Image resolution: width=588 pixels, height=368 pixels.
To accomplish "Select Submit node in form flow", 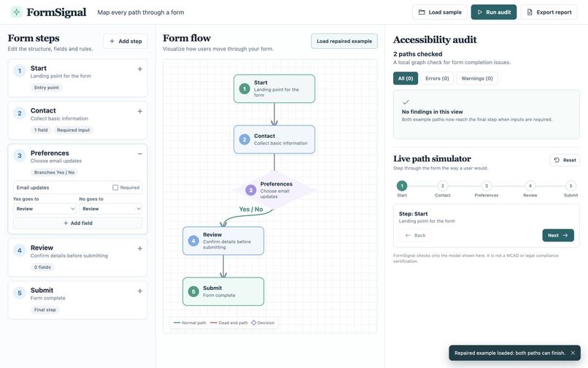I will click(x=223, y=291).
